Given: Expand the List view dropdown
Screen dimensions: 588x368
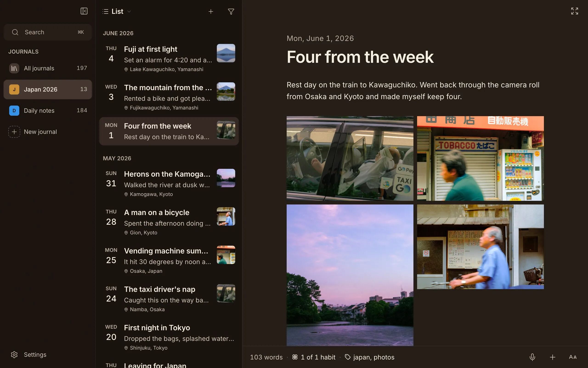Looking at the screenshot, I should click(117, 11).
